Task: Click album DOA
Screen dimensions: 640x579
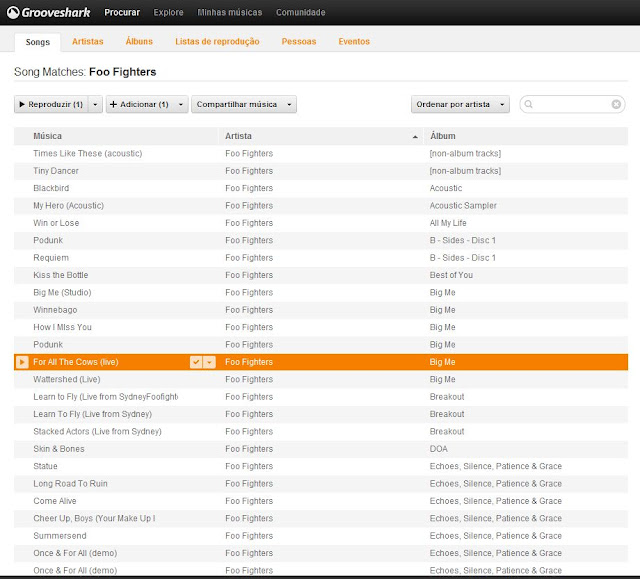Action: (438, 449)
